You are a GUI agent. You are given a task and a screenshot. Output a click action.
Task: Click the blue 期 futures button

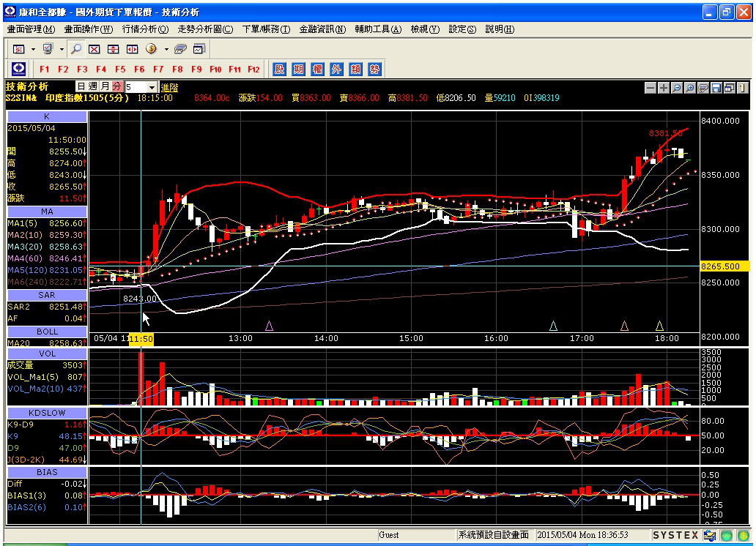click(x=298, y=69)
